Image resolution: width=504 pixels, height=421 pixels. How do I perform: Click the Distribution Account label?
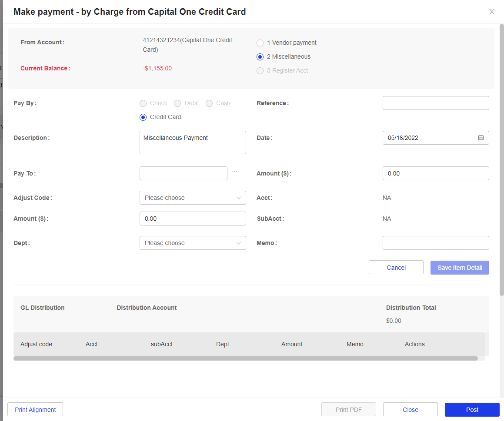147,308
